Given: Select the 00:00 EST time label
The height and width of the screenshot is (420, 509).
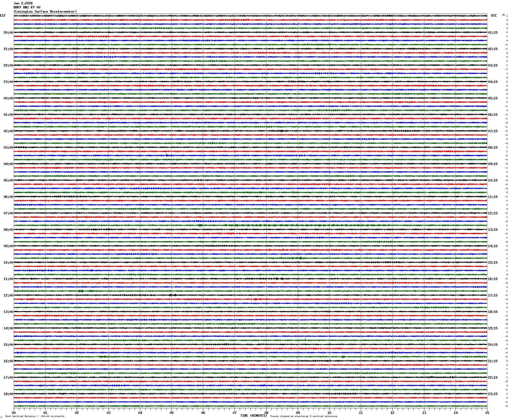Looking at the screenshot, I should point(8,98).
